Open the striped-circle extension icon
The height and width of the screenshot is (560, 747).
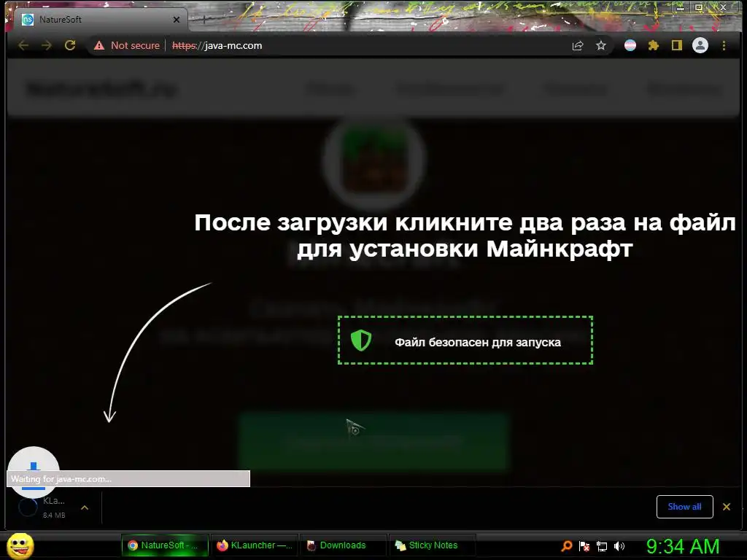tap(630, 46)
